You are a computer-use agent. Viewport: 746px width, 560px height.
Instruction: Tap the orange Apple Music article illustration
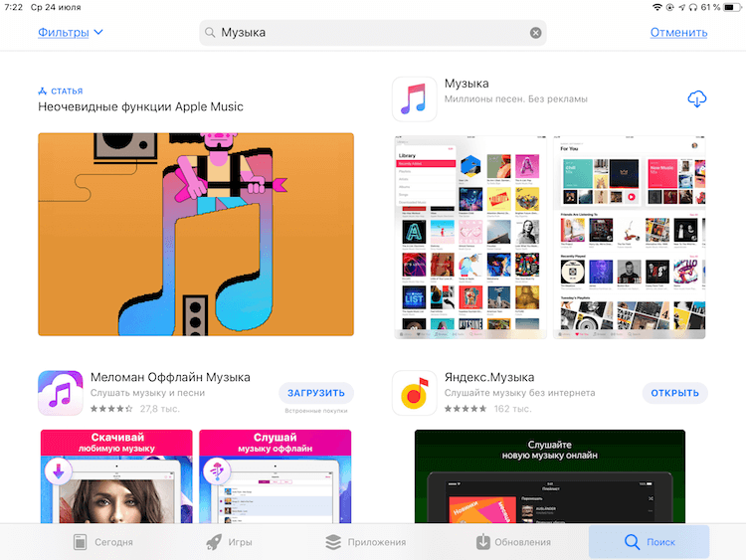tap(196, 235)
